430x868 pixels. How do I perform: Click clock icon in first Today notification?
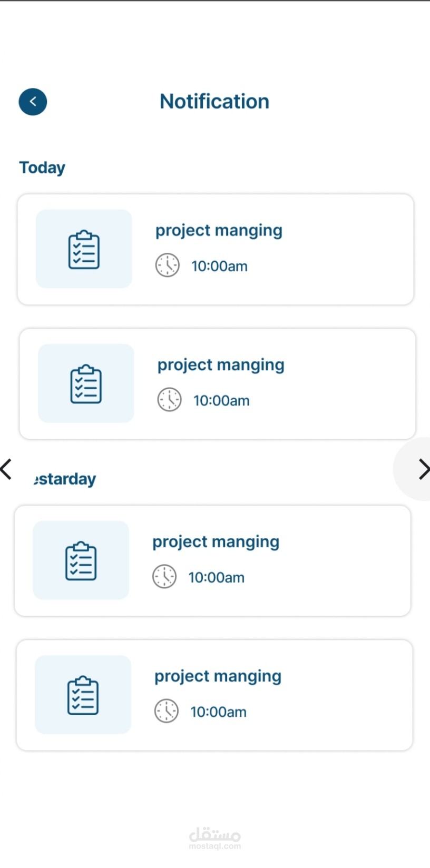pos(168,265)
